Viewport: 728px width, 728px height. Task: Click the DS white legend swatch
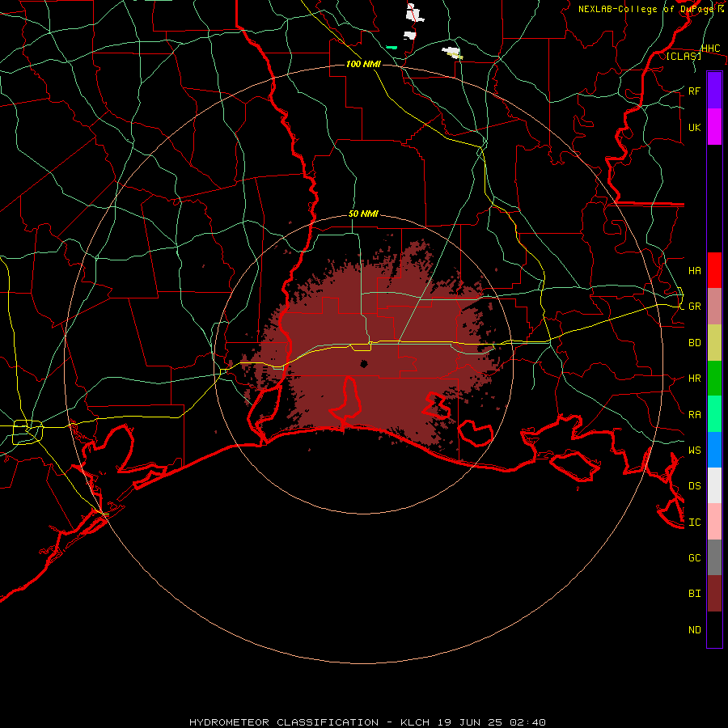714,485
